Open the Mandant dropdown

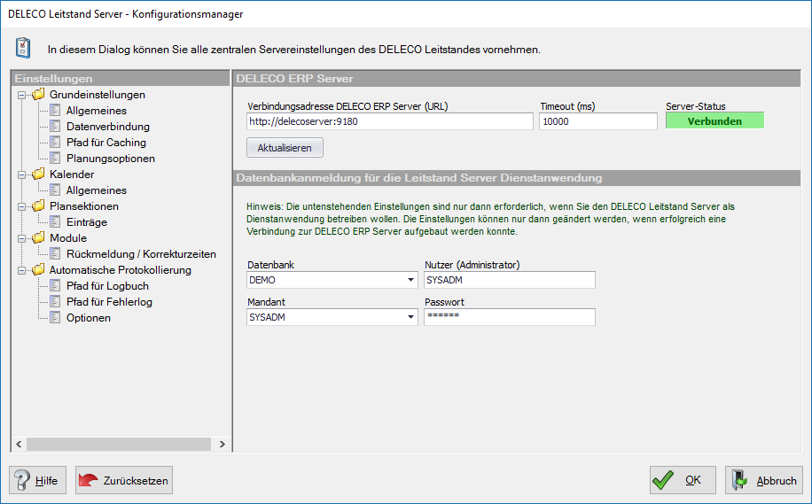pyautogui.click(x=410, y=317)
